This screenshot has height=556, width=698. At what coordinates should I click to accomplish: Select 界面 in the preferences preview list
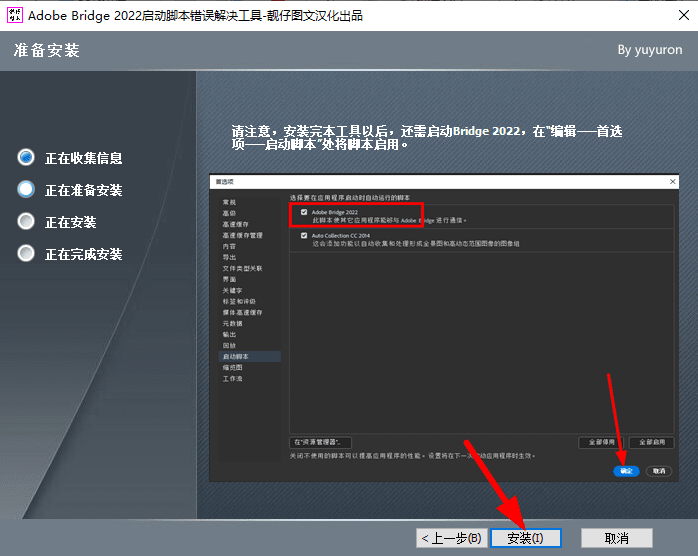pyautogui.click(x=229, y=279)
